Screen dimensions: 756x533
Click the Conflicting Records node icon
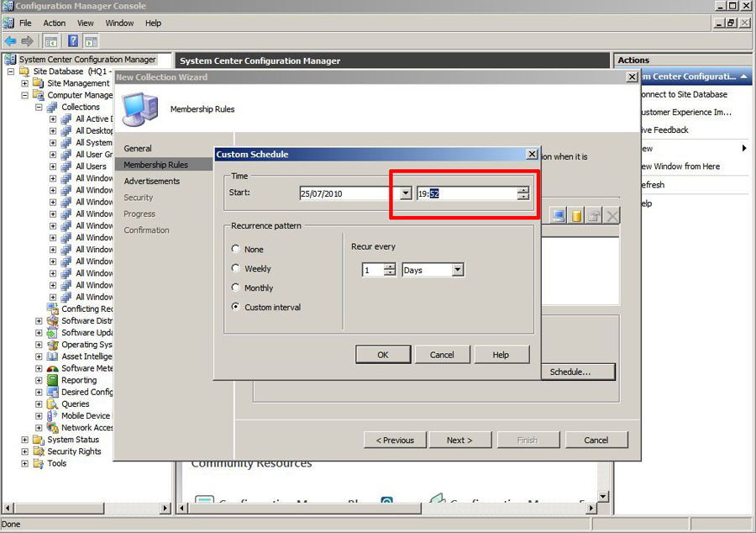coord(53,309)
